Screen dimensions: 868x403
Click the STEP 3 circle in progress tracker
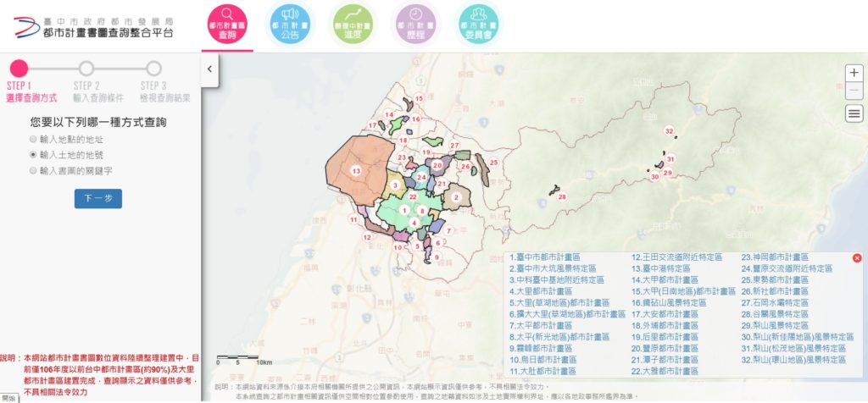pyautogui.click(x=153, y=69)
